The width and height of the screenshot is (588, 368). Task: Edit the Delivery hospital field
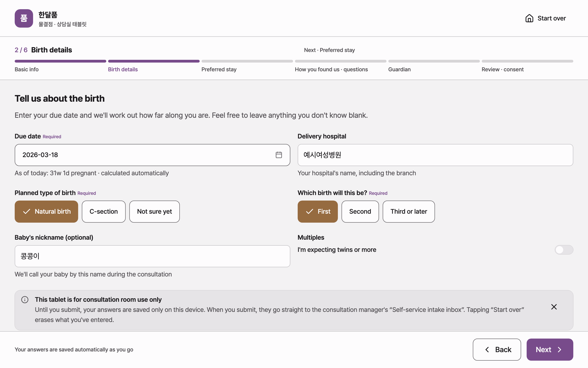coord(435,155)
